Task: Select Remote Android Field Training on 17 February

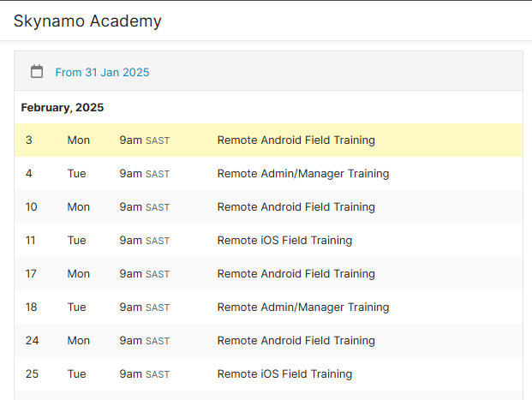Action: point(296,274)
